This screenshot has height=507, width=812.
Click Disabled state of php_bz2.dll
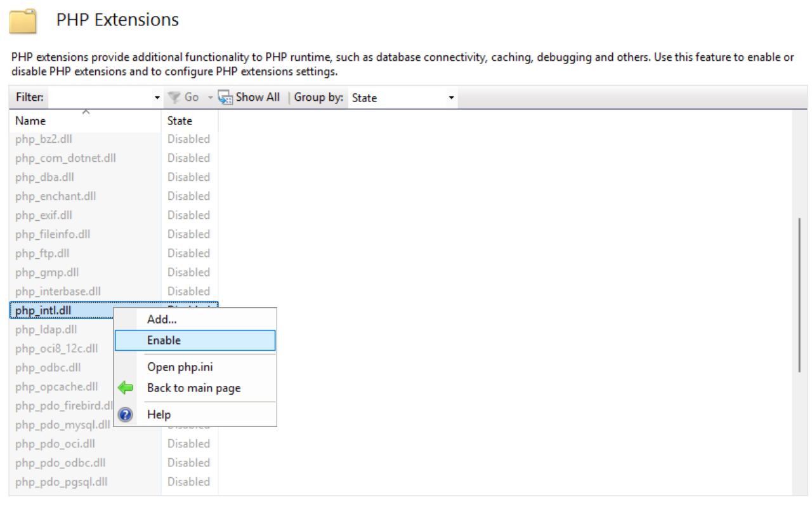point(188,139)
